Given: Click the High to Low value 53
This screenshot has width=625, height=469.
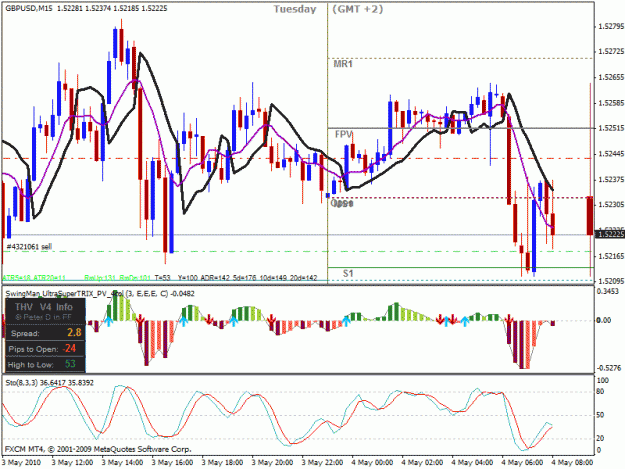Looking at the screenshot, I should (x=70, y=364).
